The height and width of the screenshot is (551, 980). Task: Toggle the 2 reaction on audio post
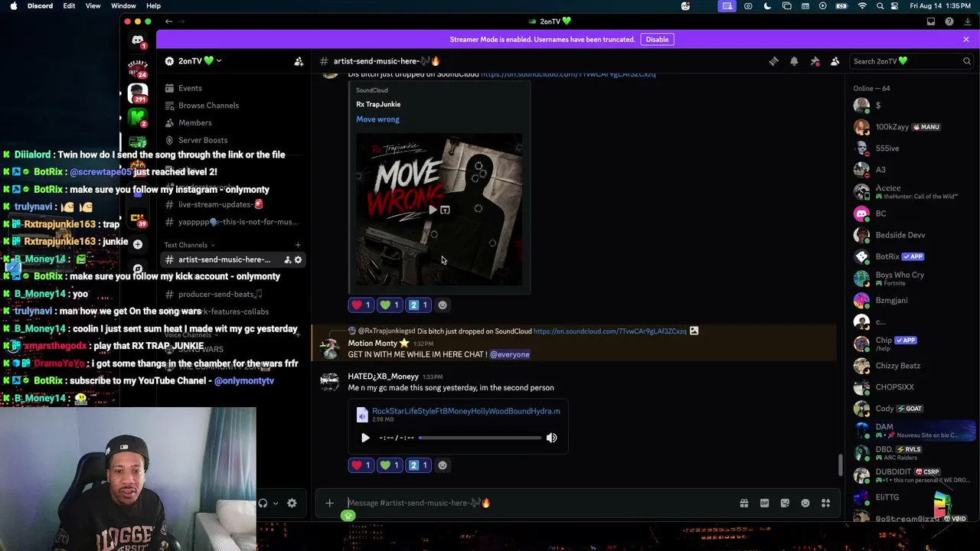pyautogui.click(x=419, y=465)
